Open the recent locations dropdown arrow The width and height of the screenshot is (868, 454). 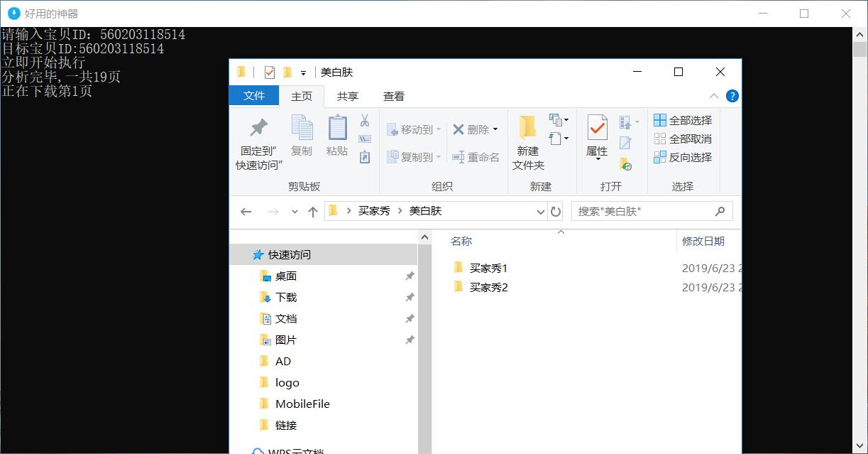coord(295,212)
